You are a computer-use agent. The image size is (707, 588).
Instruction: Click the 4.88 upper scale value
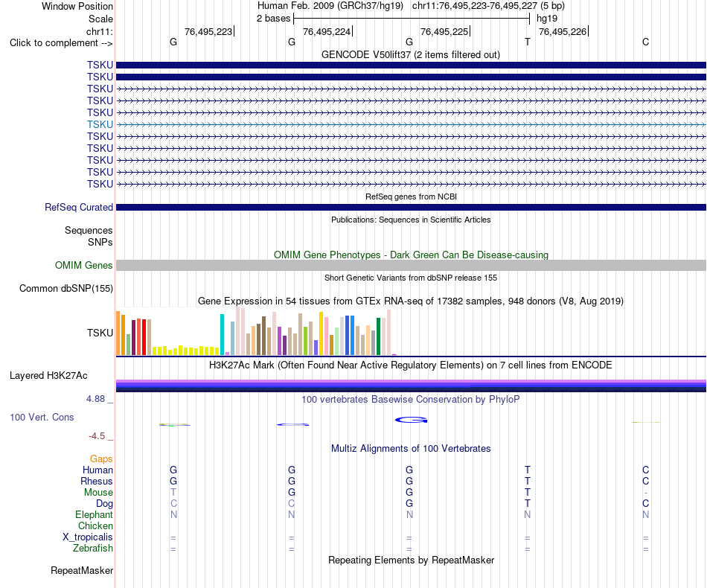95,399
